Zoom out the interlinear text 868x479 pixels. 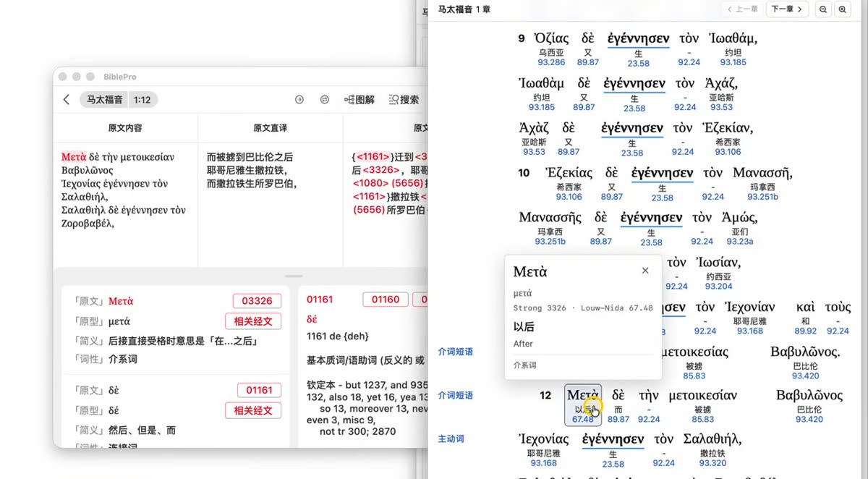[823, 9]
